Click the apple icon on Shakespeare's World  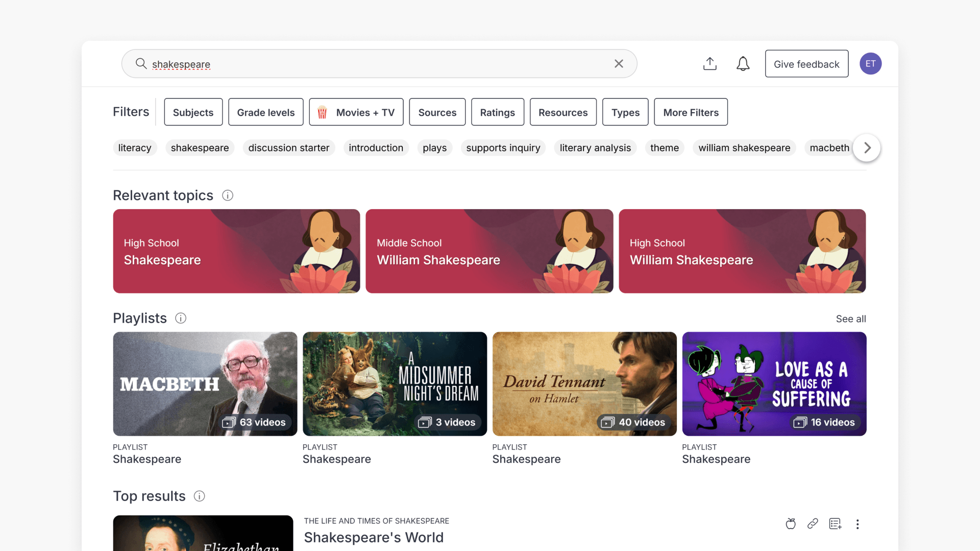point(790,524)
